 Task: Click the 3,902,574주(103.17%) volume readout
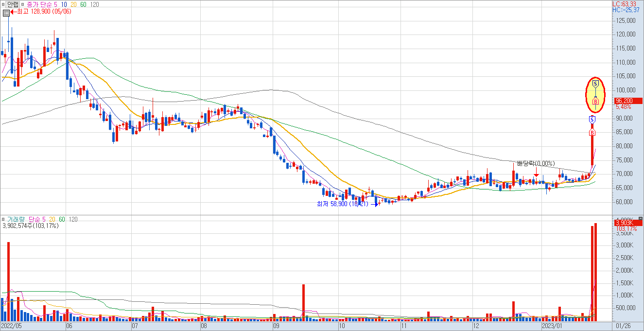[x=31, y=226]
